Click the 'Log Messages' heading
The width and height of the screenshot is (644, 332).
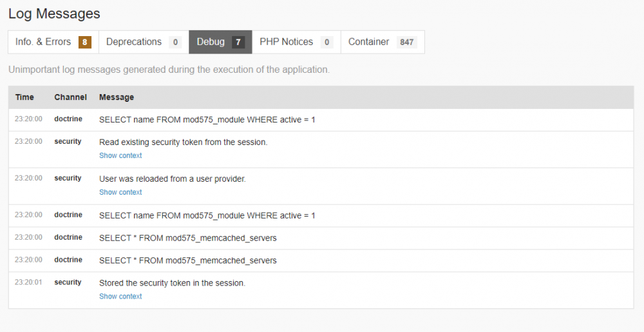[54, 13]
